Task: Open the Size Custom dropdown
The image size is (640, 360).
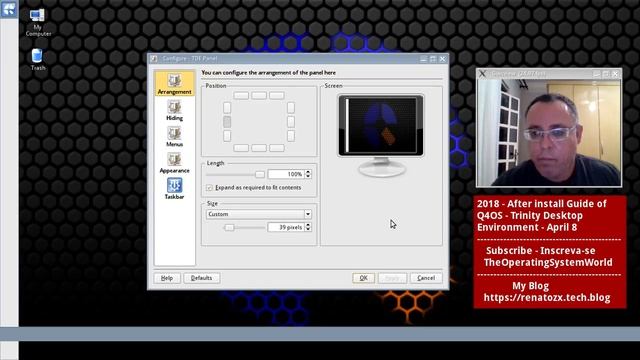Action: 259,214
